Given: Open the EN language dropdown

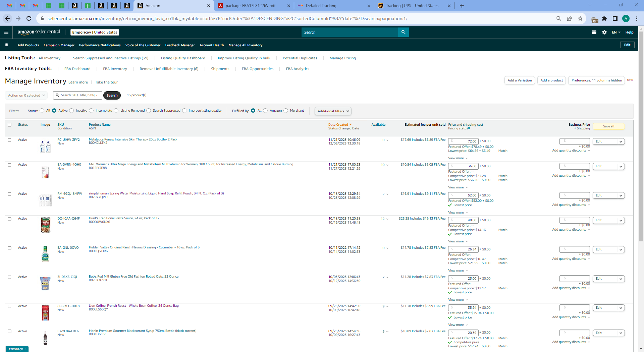Looking at the screenshot, I should (x=616, y=32).
